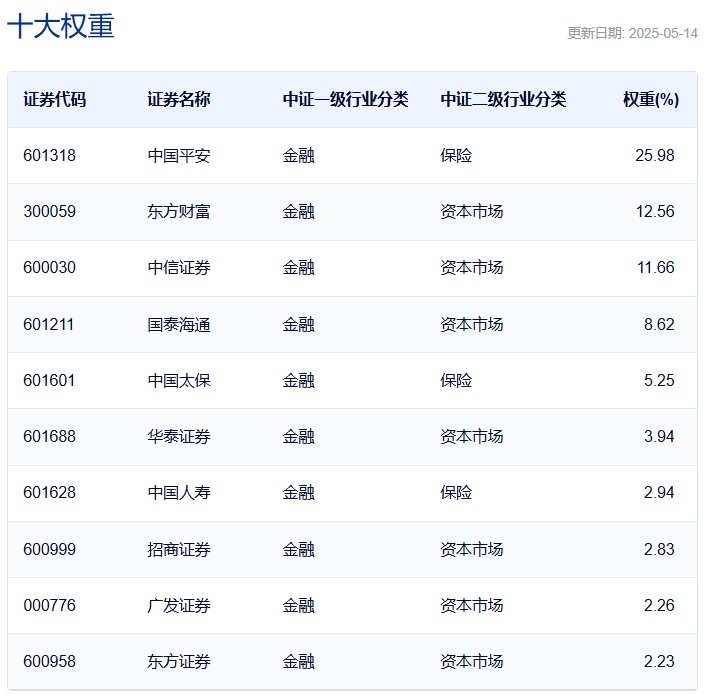The height and width of the screenshot is (695, 713).
Task: Select stock code 601688
Action: pyautogui.click(x=50, y=437)
